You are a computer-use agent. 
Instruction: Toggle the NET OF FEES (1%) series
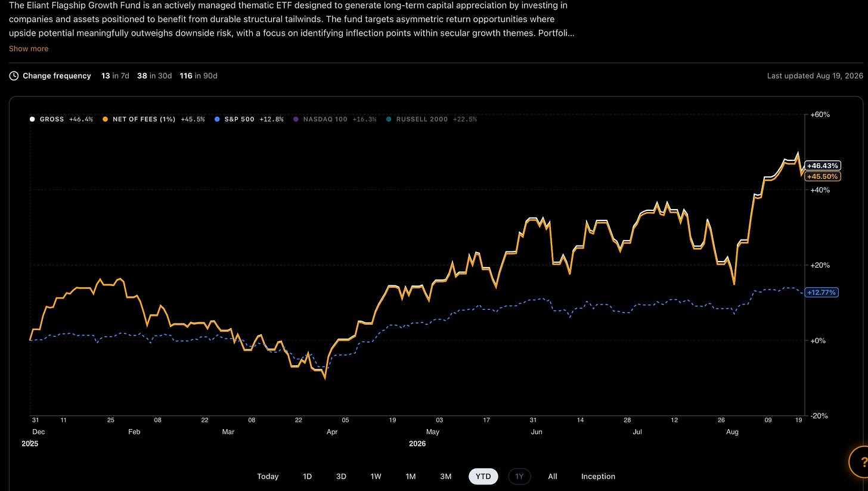[x=154, y=119]
